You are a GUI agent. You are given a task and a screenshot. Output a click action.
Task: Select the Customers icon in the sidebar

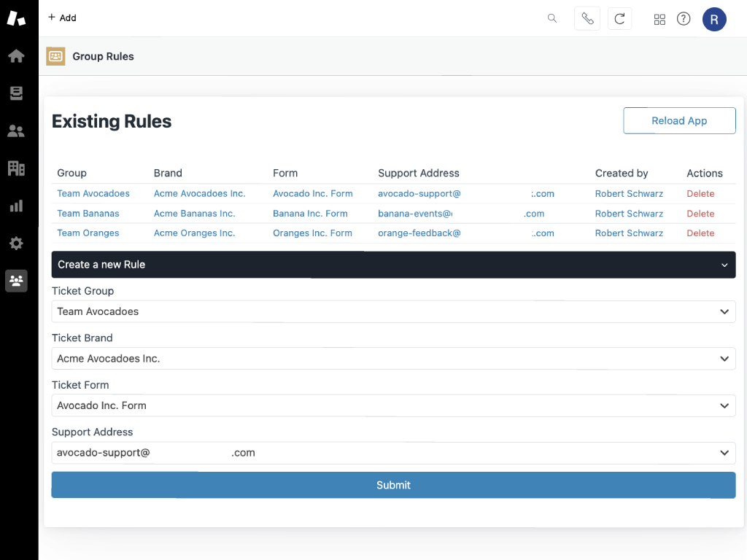pyautogui.click(x=15, y=131)
